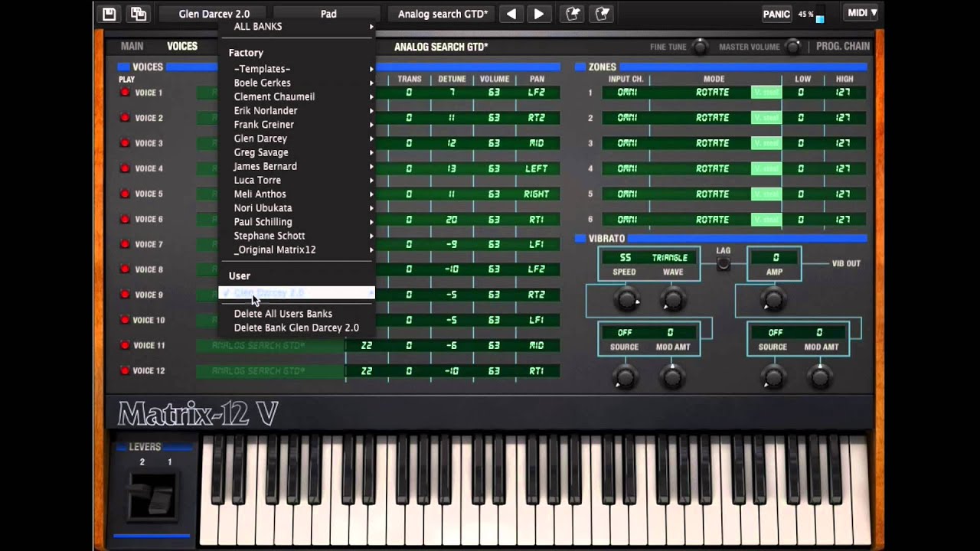Expand the ALL BANKS submenu
The image size is (980, 551).
(297, 26)
